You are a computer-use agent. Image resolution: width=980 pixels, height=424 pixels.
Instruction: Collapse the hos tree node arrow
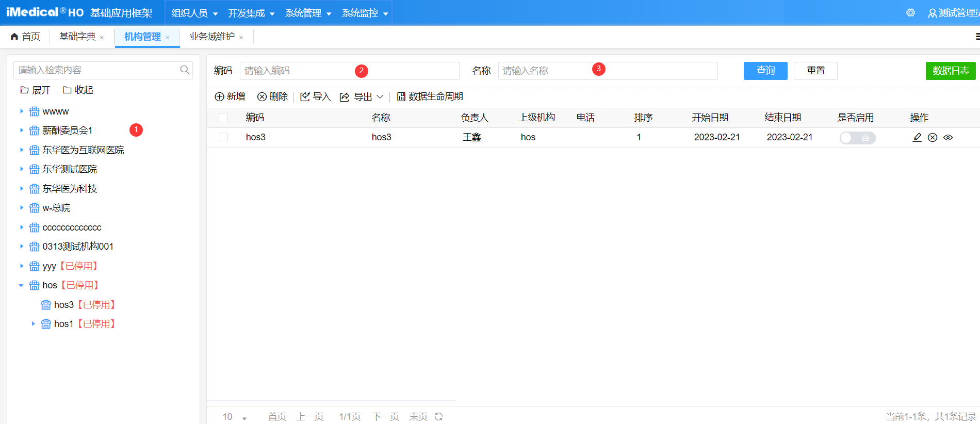pos(21,285)
